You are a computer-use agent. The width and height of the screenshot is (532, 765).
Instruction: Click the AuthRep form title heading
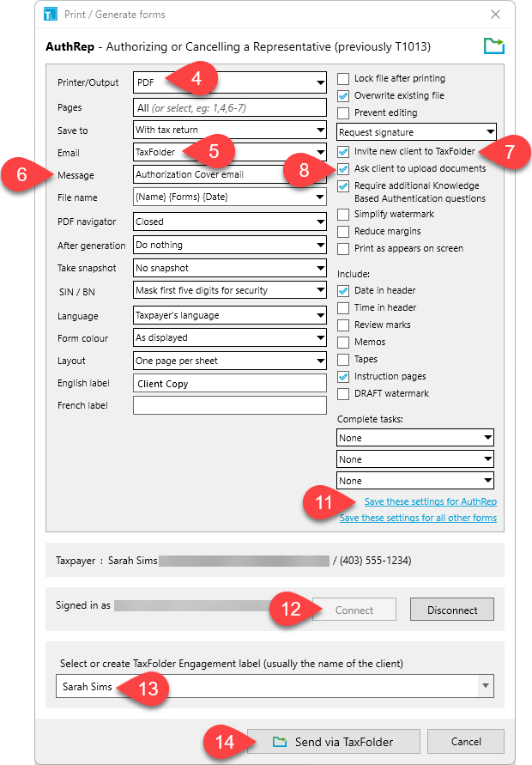238,47
